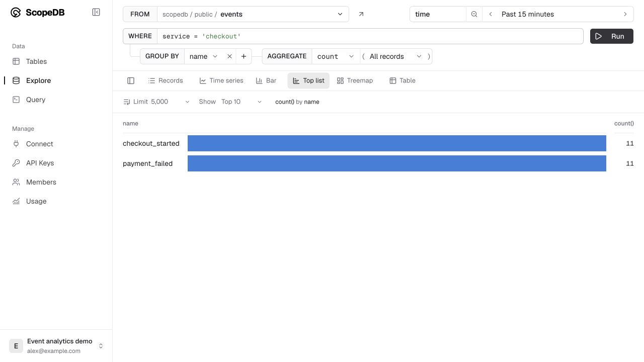Go to the previous time range
This screenshot has width=644, height=362.
coord(491,14)
